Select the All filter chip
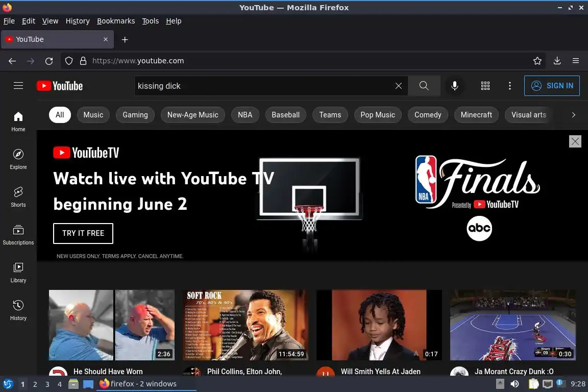Screen dimensions: 588x392 60,115
